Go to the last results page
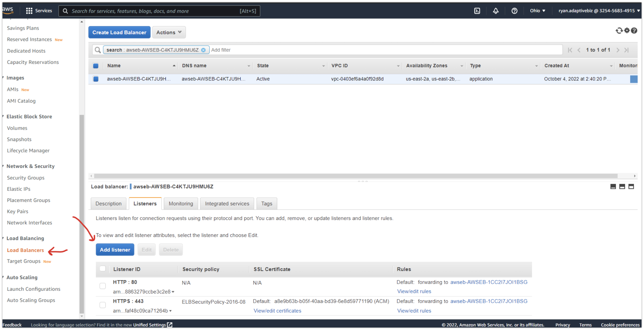644x330 pixels. coord(626,50)
